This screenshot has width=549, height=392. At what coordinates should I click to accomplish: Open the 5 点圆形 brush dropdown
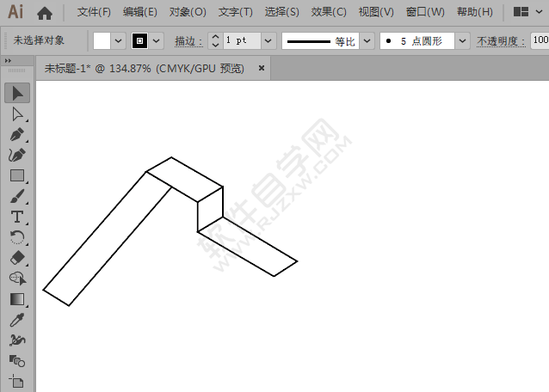463,40
